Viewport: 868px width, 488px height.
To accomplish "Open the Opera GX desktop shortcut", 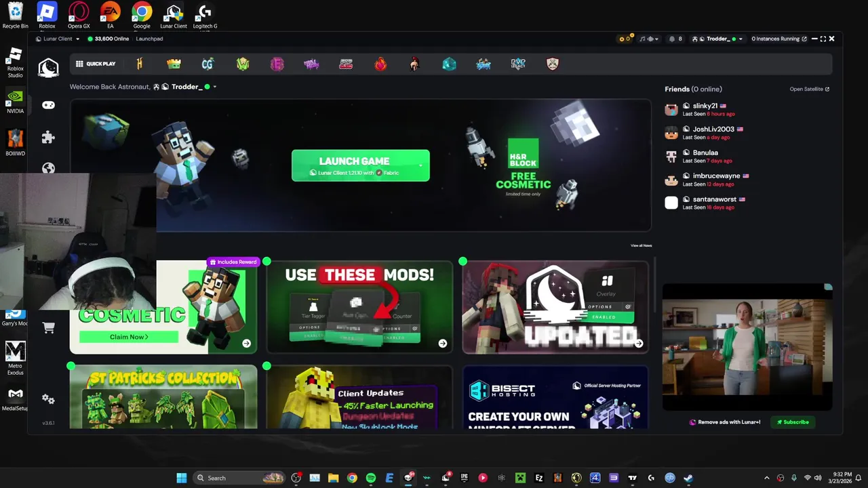I will [x=79, y=16].
